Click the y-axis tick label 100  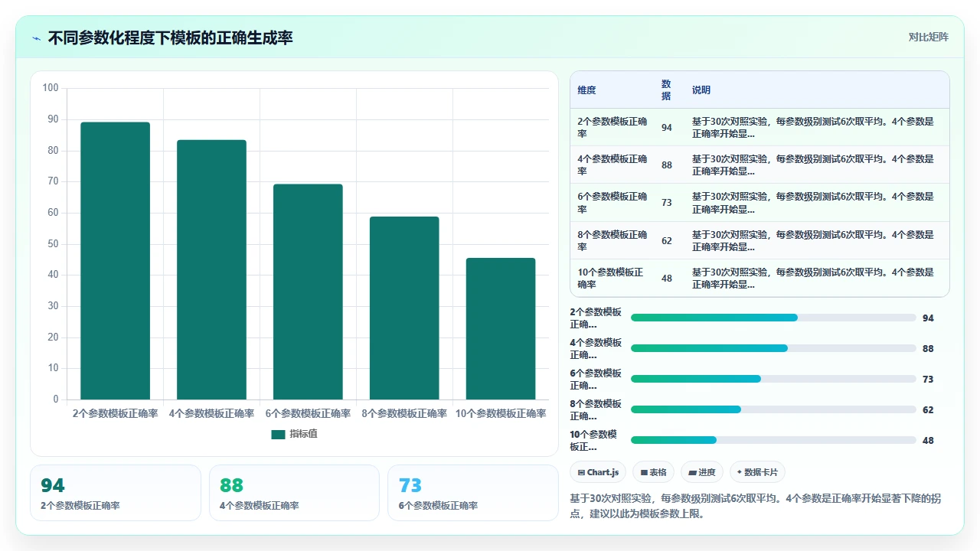click(x=51, y=88)
